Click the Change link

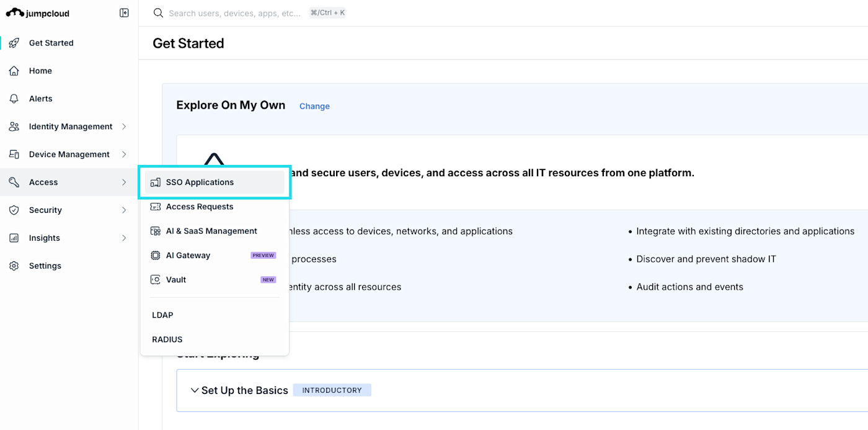314,106
